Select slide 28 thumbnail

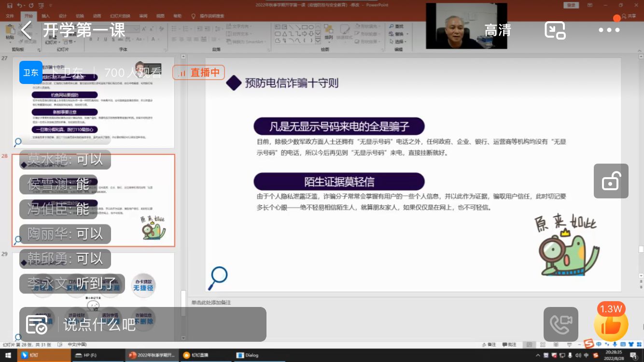click(93, 200)
